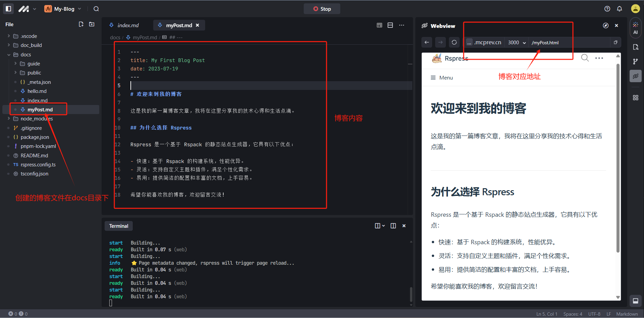This screenshot has height=318, width=644.
Task: Open the help question-mark icon
Action: (x=607, y=9)
